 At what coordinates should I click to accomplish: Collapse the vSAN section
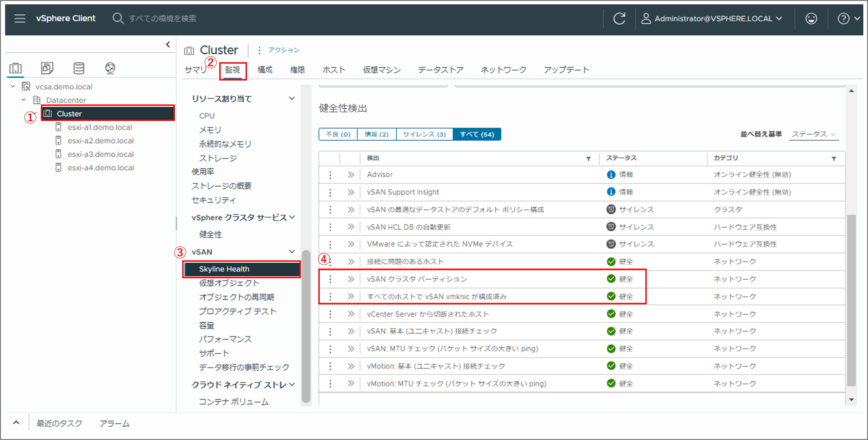pyautogui.click(x=292, y=252)
